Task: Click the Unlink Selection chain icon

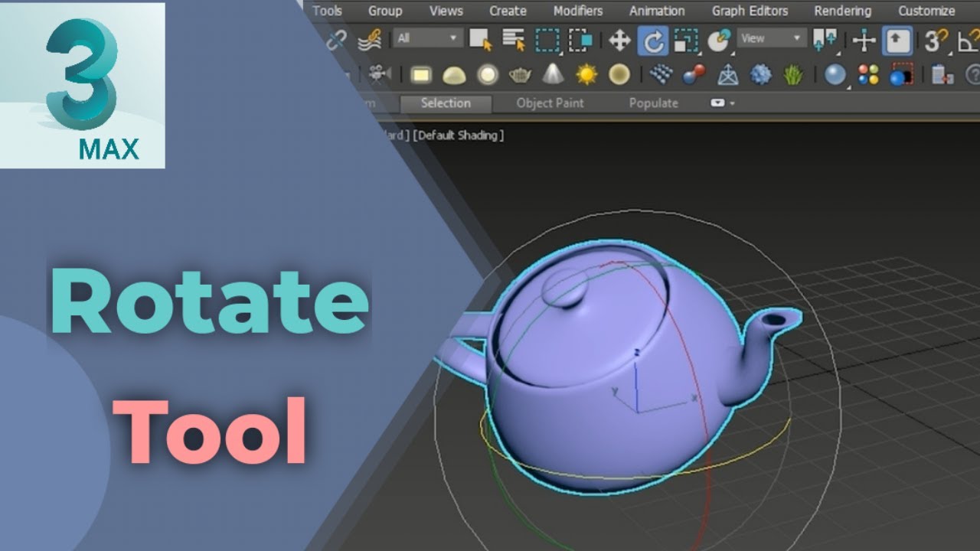Action: click(x=336, y=40)
